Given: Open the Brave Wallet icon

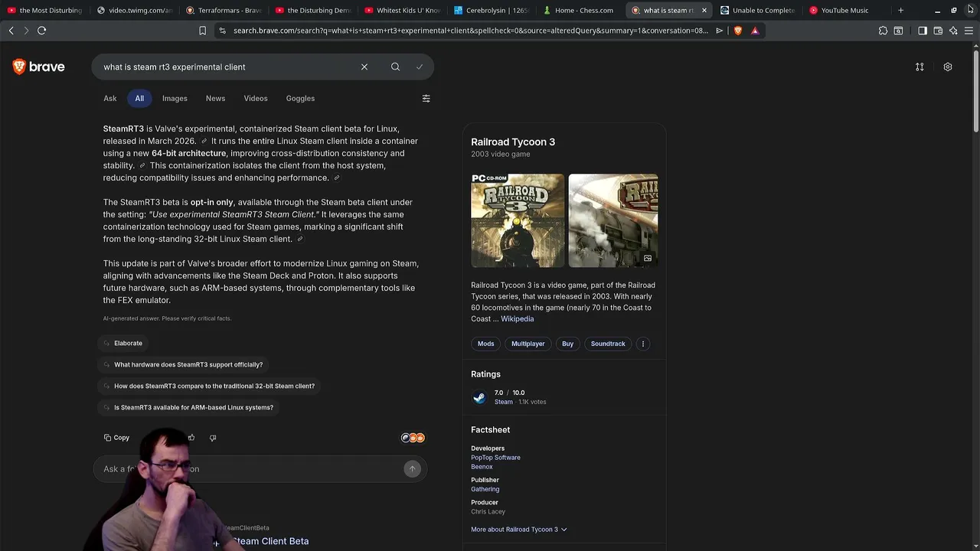Looking at the screenshot, I should pyautogui.click(x=938, y=31).
